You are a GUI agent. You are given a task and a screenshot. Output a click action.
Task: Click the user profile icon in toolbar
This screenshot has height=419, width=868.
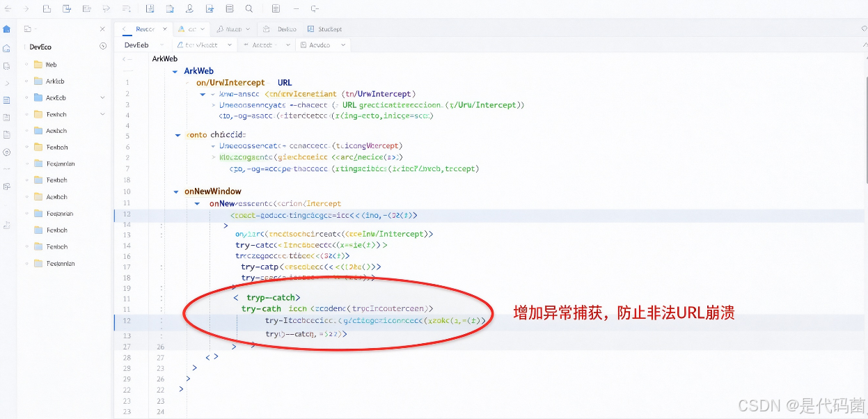tap(190, 9)
